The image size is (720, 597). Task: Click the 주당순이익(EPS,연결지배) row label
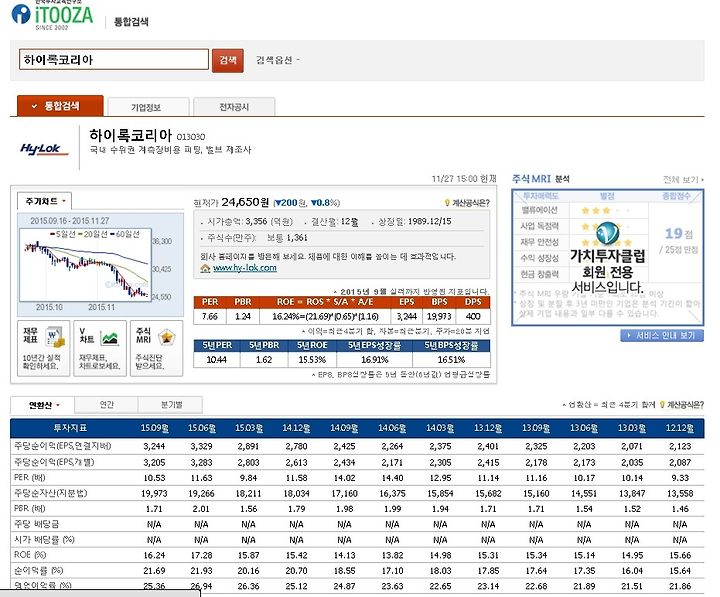pyautogui.click(x=62, y=446)
